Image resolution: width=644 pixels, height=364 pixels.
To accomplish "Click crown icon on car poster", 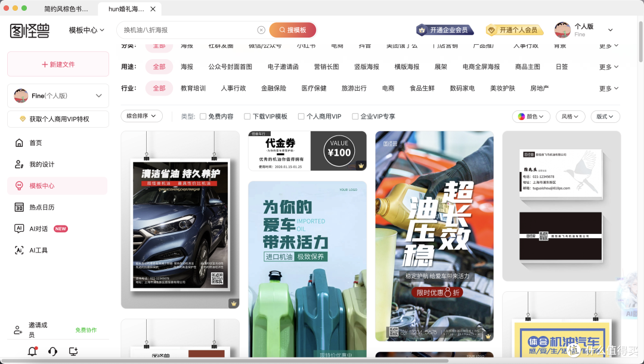I will tap(234, 304).
